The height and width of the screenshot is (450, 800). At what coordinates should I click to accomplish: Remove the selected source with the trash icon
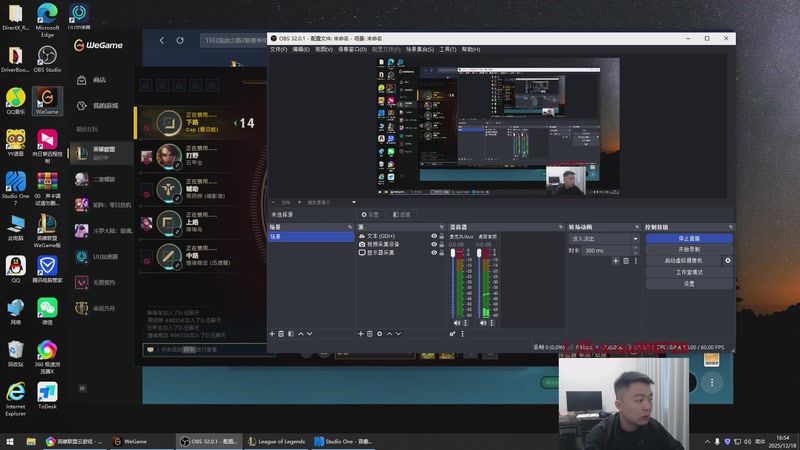click(x=370, y=334)
